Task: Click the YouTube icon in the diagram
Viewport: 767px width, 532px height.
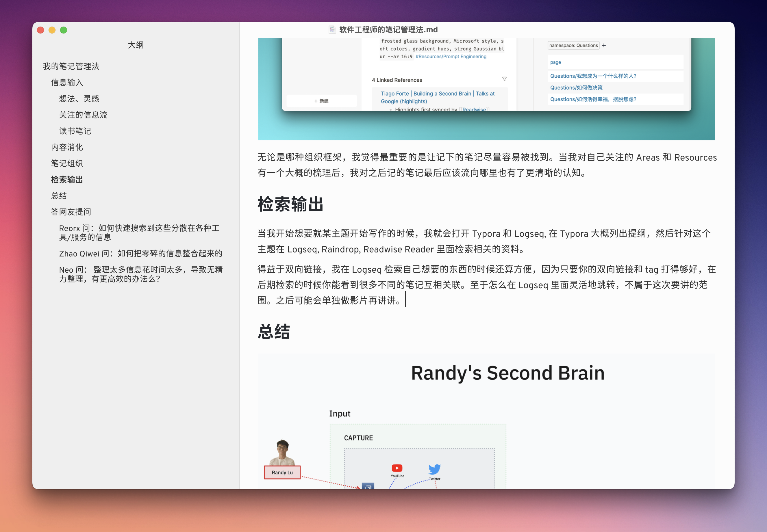Action: [397, 468]
